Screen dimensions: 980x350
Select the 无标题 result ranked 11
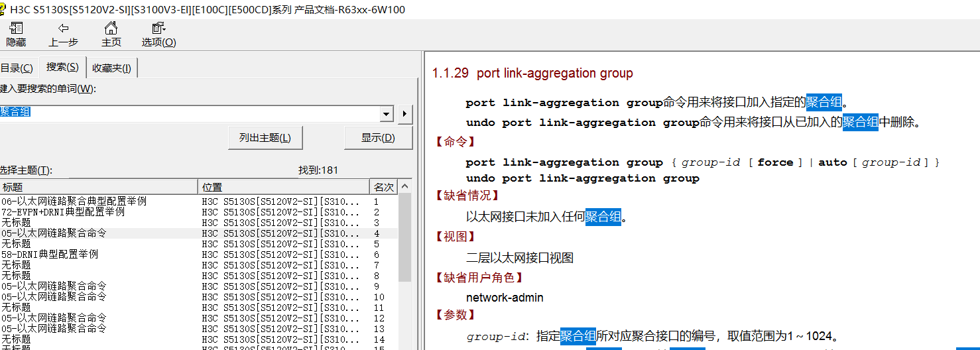pos(199,308)
